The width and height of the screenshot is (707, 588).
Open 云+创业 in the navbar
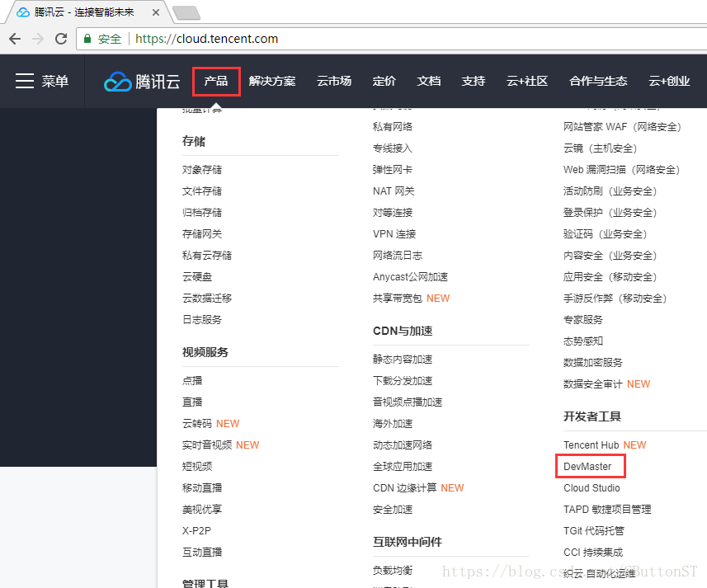click(669, 81)
